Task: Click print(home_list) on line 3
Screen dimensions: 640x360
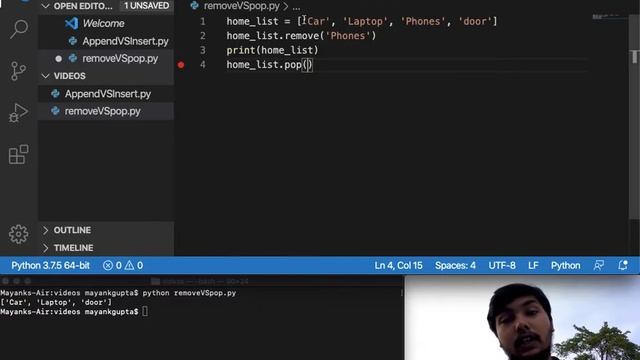Action: [272, 50]
